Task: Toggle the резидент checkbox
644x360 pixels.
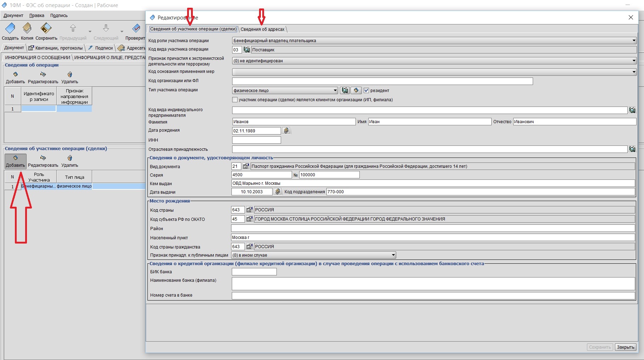Action: tap(366, 90)
